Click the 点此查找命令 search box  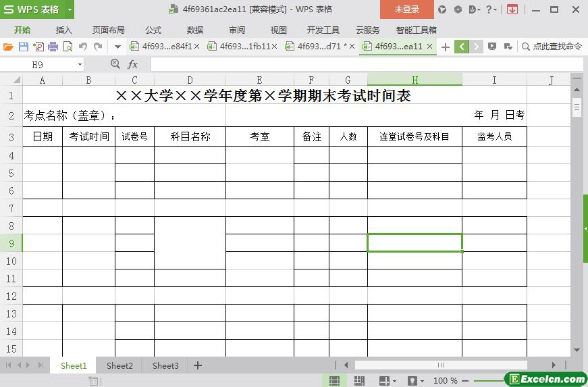[x=552, y=47]
